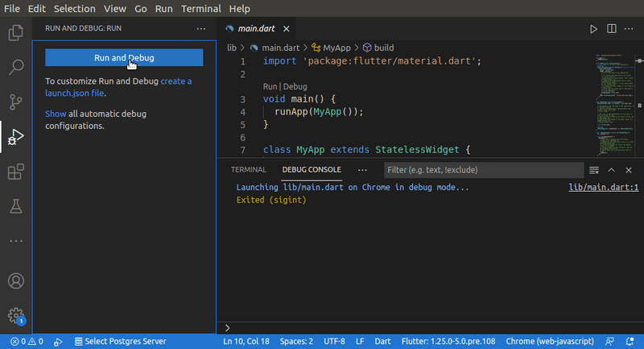Click the debug console filter input
Screen dimensions: 644x349
pyautogui.click(x=483, y=170)
